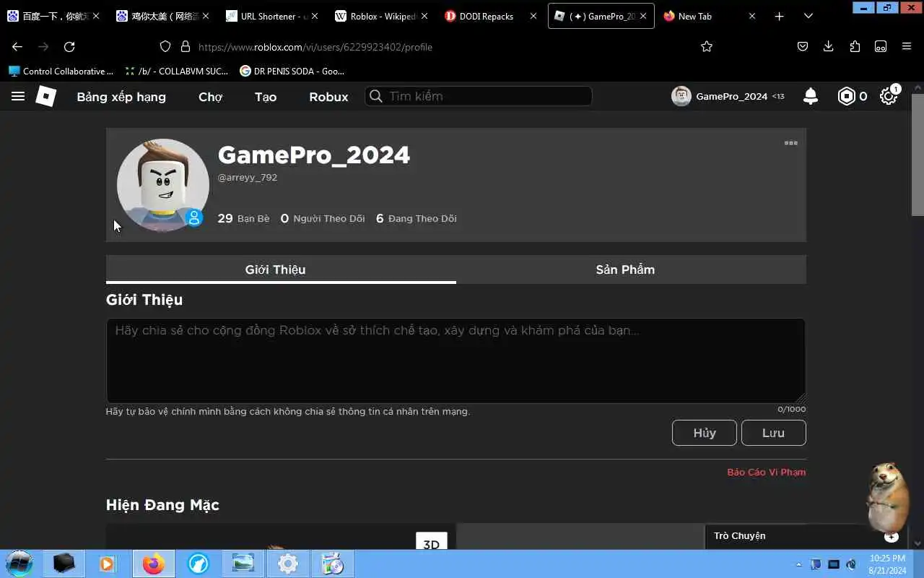This screenshot has width=924, height=578.
Task: Open Roblox notifications bell
Action: click(811, 96)
